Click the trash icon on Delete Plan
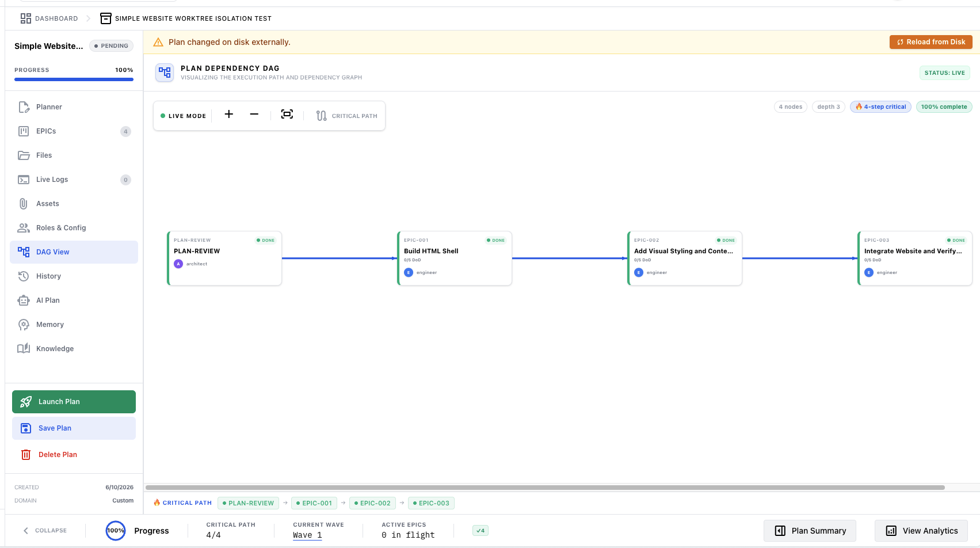Screen dimensions: 980x548 [x=26, y=455]
